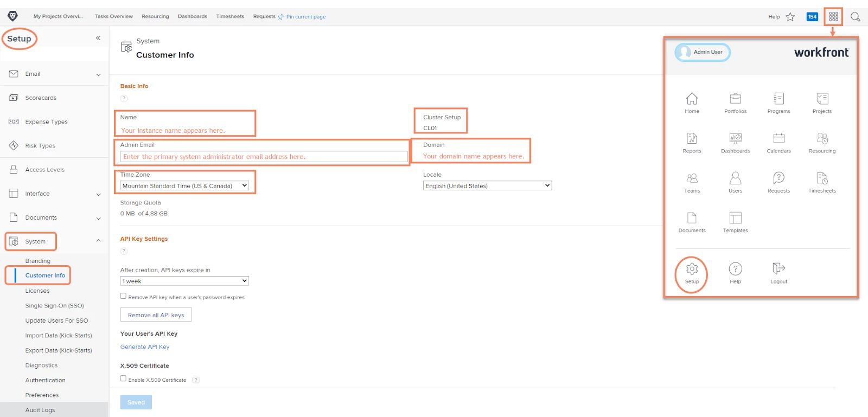Viewport: 868px width, 417px height.
Task: Click Remove all API keys button
Action: pos(156,315)
